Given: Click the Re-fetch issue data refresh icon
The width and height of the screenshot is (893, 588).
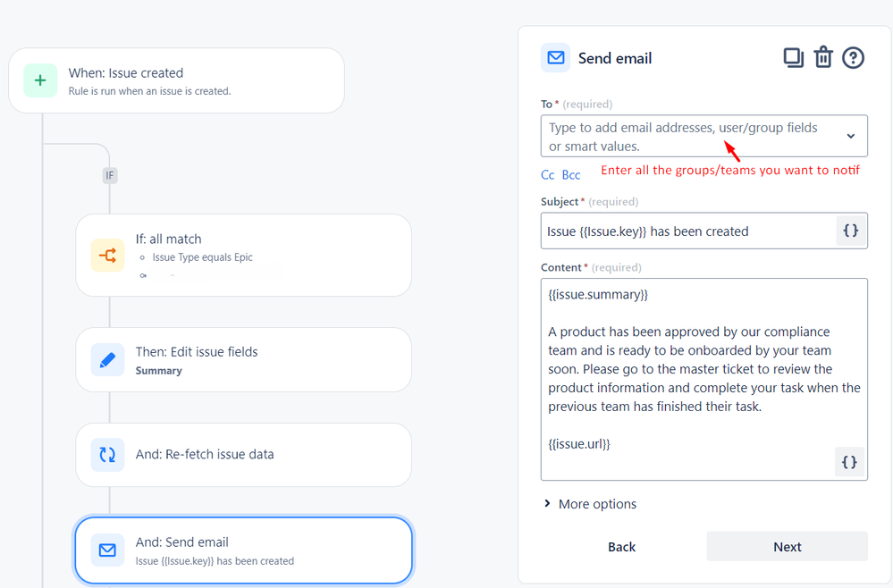Looking at the screenshot, I should coord(107,454).
